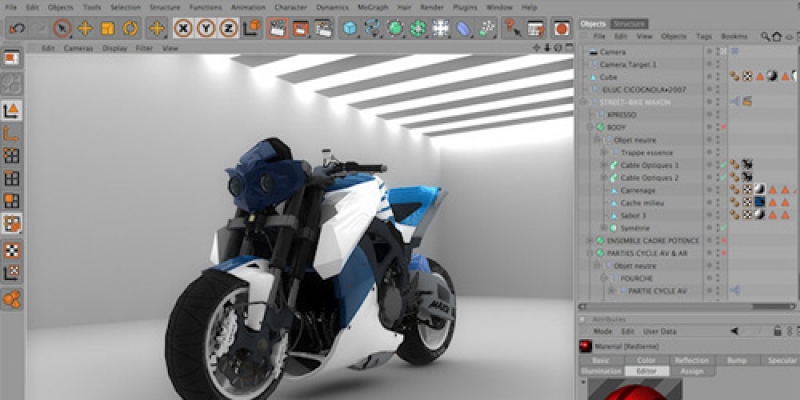Click the blue texture tag on Cache milieu
Viewport: 800px width, 400px height.
tap(760, 203)
